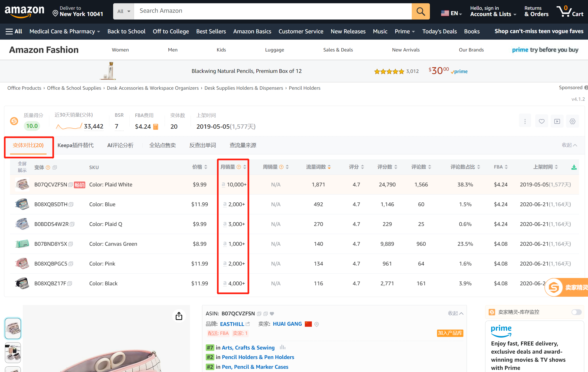588x372 pixels.
Task: Click the heart favorite icon in plugin header
Action: [541, 121]
